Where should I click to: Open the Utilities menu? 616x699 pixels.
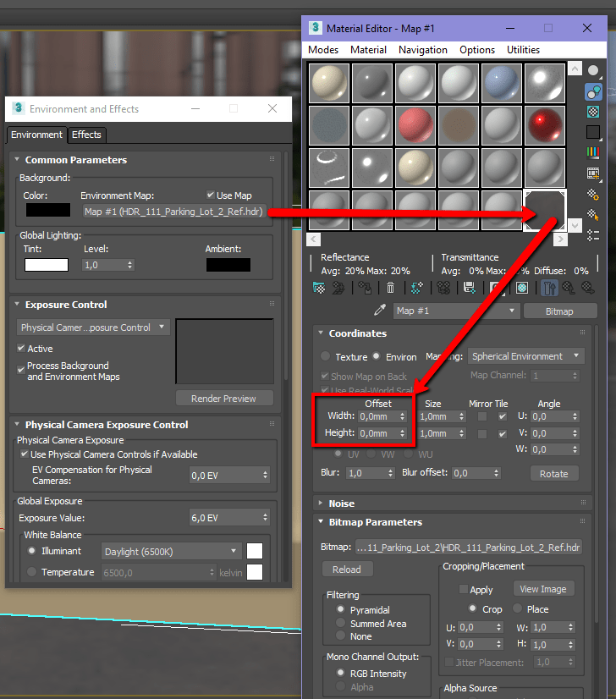[x=523, y=49]
